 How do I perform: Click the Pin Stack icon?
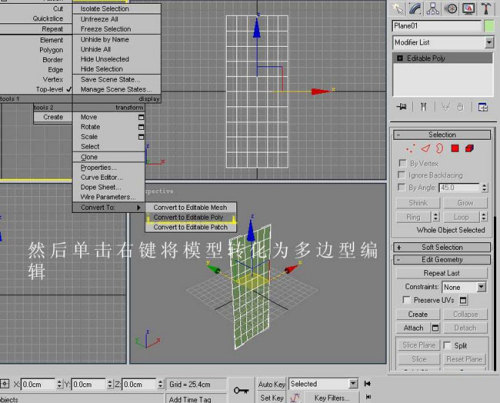(x=401, y=107)
